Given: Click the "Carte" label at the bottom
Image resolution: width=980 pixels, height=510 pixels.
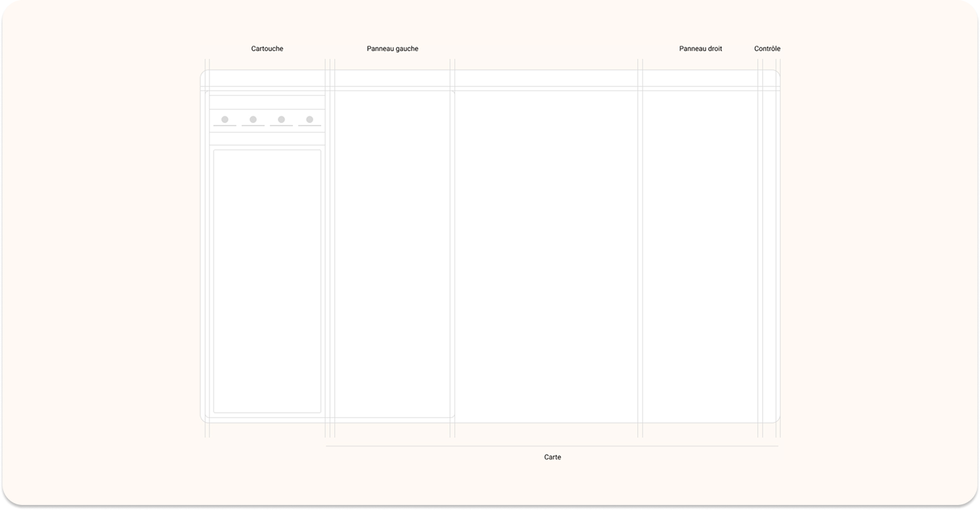Looking at the screenshot, I should click(x=553, y=457).
